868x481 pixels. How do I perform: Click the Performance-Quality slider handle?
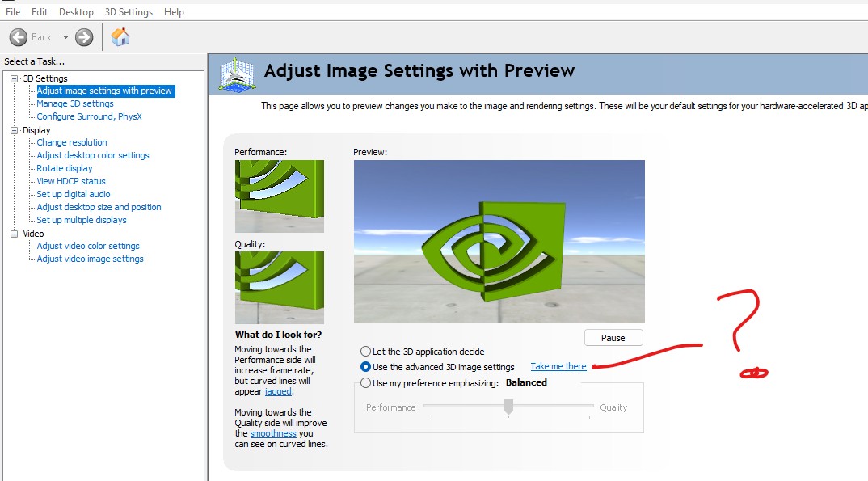[508, 408]
